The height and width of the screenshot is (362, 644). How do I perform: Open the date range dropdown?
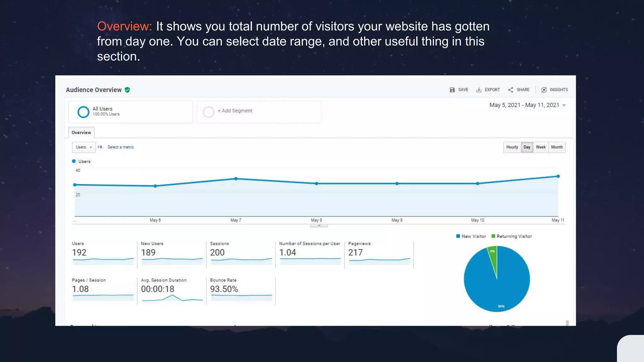pyautogui.click(x=564, y=106)
